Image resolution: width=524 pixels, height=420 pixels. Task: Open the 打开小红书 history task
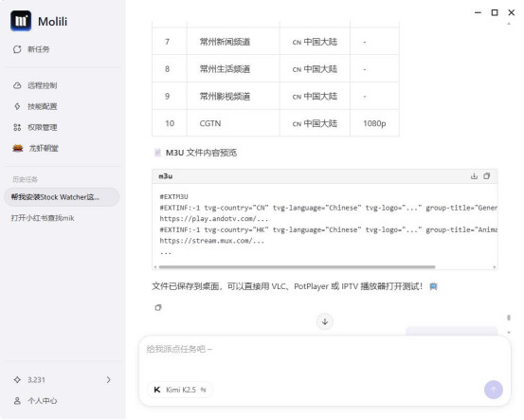pyautogui.click(x=43, y=218)
